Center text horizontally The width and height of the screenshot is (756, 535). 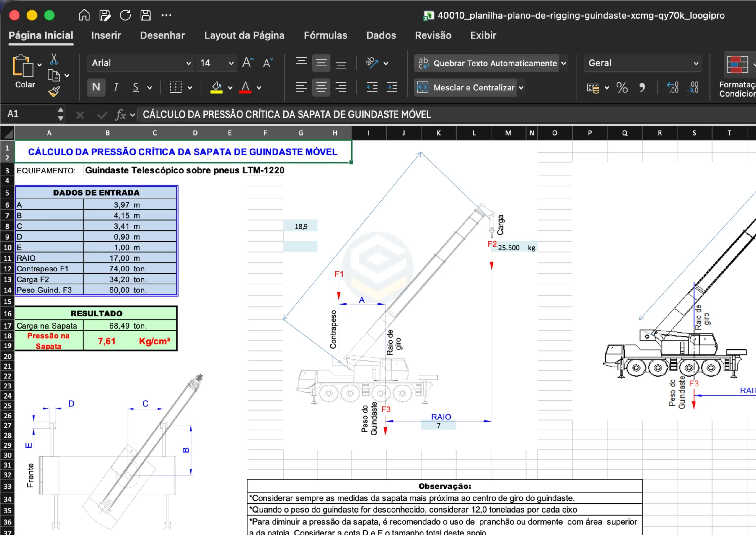(321, 87)
